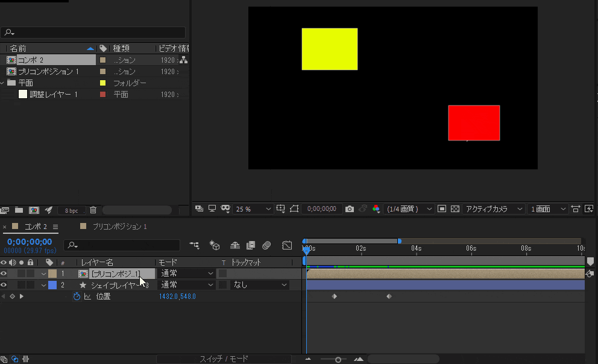
Task: Open Composition Mini-Flowchart icon
Action: pyautogui.click(x=195, y=245)
